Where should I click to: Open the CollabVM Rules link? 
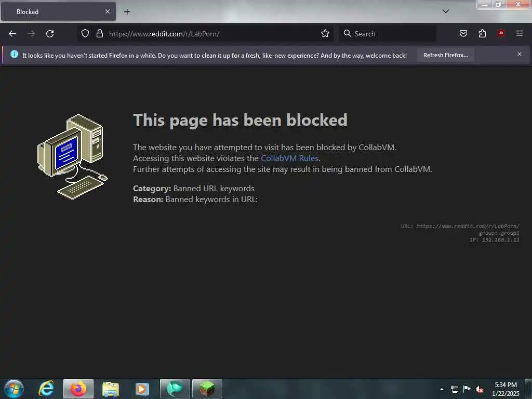tap(289, 158)
